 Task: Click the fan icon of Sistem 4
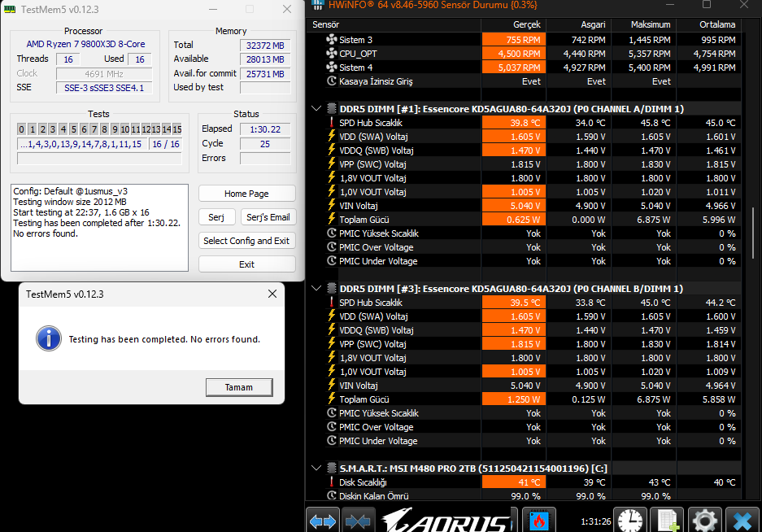pos(332,67)
